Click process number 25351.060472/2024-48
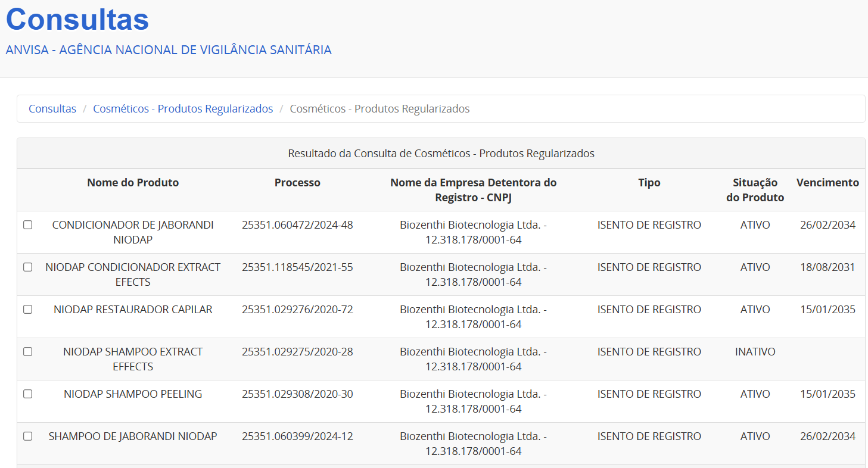This screenshot has width=868, height=468. [x=297, y=225]
